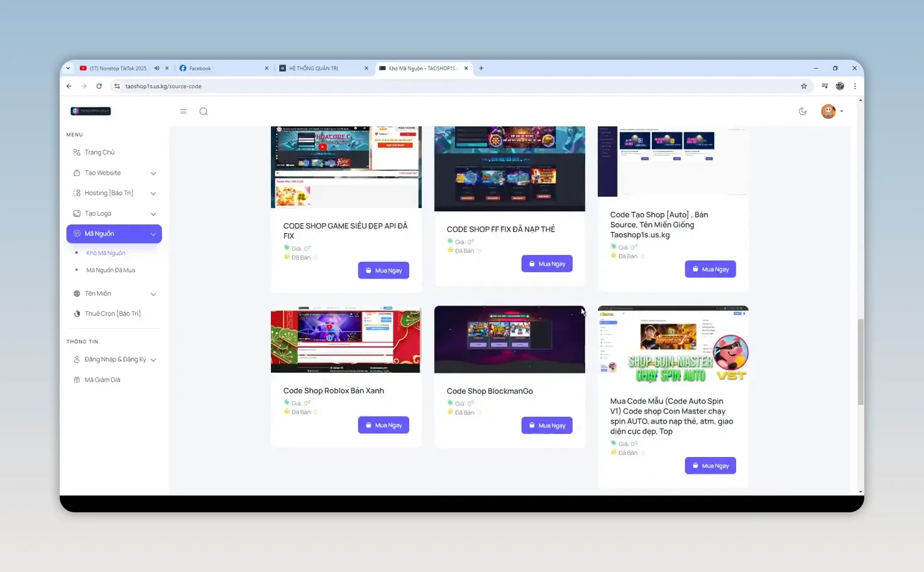The height and width of the screenshot is (572, 924).
Task: Expand the Hosting [Bảo Trì] chevron
Action: (x=153, y=194)
